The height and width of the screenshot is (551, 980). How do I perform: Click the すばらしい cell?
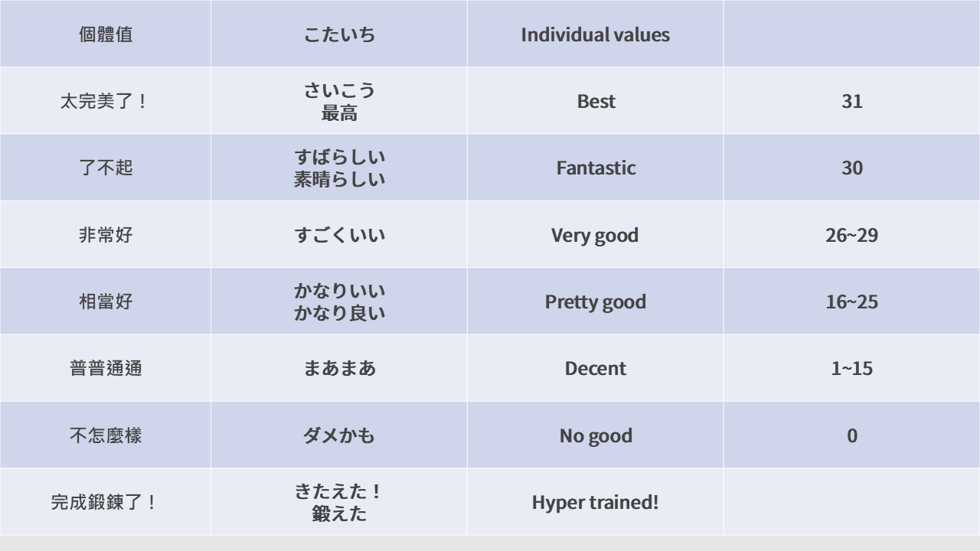click(339, 168)
